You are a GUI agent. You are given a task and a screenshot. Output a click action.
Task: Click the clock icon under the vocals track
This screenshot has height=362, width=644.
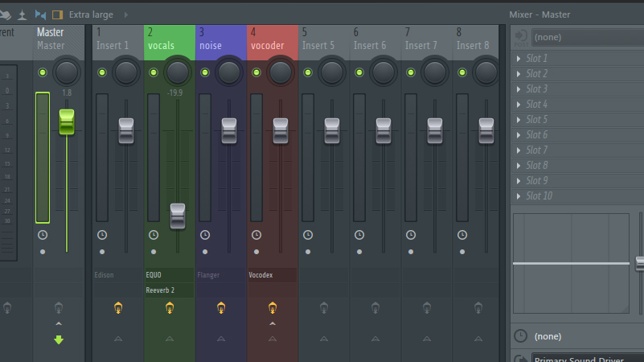click(x=153, y=235)
